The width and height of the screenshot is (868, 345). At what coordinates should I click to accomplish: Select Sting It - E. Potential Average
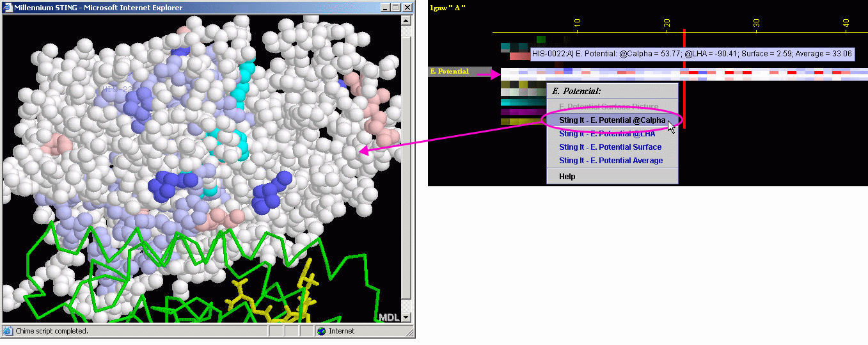tap(611, 161)
